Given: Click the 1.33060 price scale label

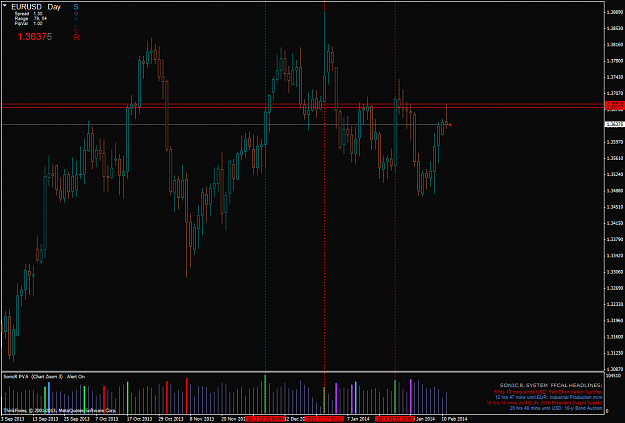Looking at the screenshot, I should coord(615,272).
